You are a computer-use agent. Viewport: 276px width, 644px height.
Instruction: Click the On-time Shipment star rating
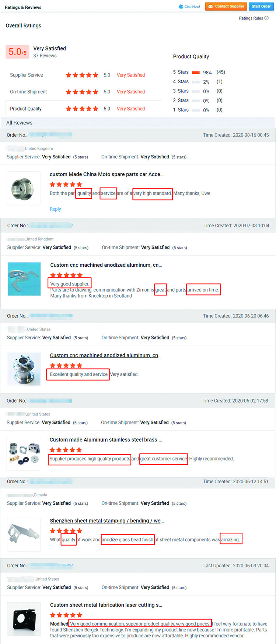82,92
